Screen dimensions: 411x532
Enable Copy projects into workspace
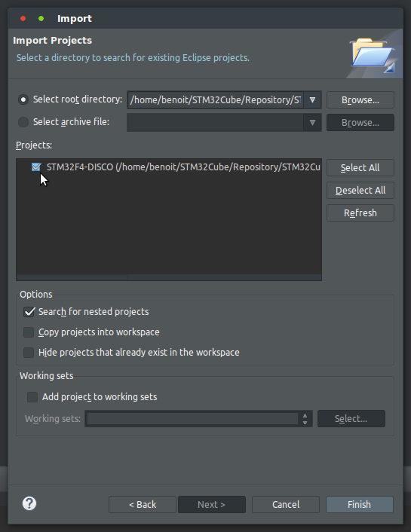(29, 332)
